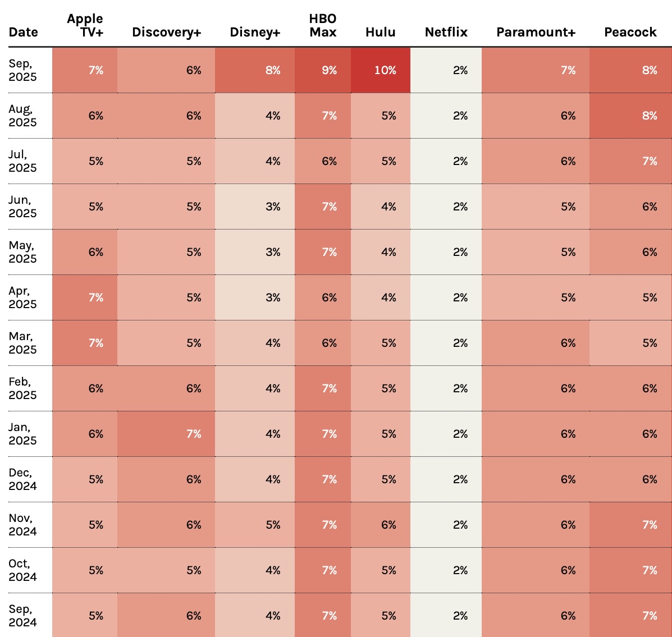This screenshot has width=672, height=637.
Task: Click the Sep, 2024 row label
Action: [x=23, y=616]
